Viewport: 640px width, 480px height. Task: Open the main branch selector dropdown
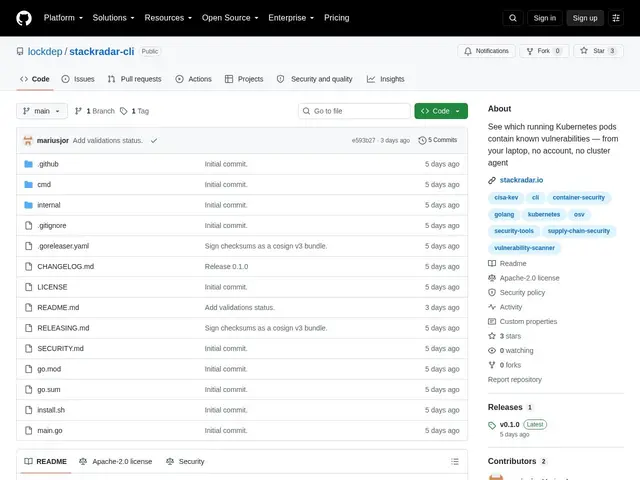pyautogui.click(x=42, y=111)
